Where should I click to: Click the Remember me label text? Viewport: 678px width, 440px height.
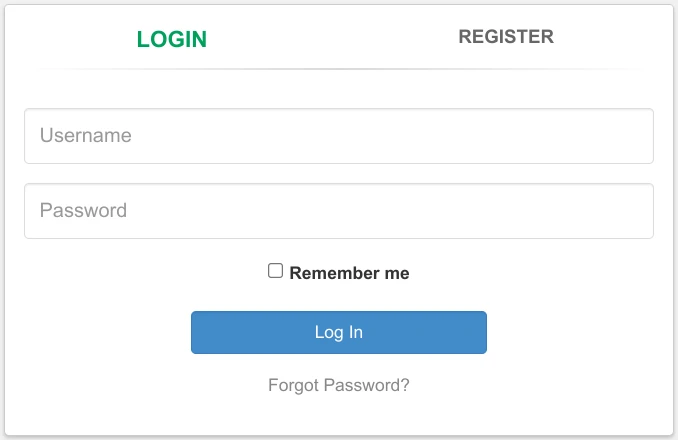tap(349, 273)
